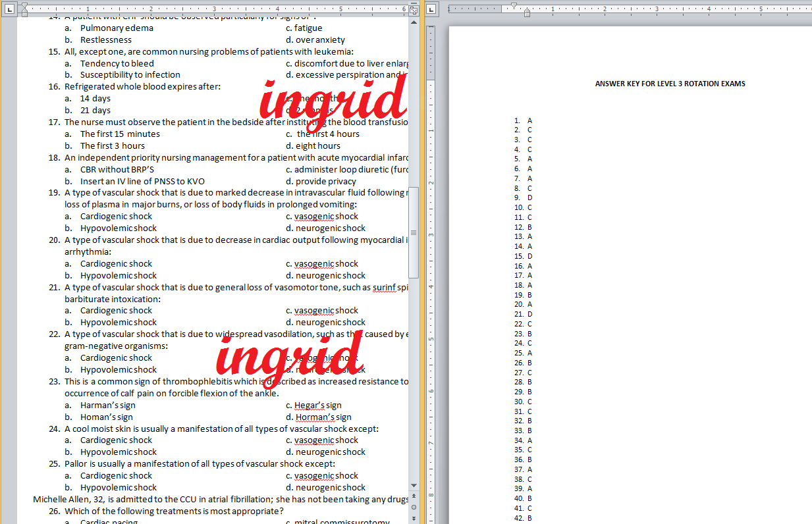Click 'Hypovolemic shock' under question 20
This screenshot has width=812, height=524.
click(119, 275)
